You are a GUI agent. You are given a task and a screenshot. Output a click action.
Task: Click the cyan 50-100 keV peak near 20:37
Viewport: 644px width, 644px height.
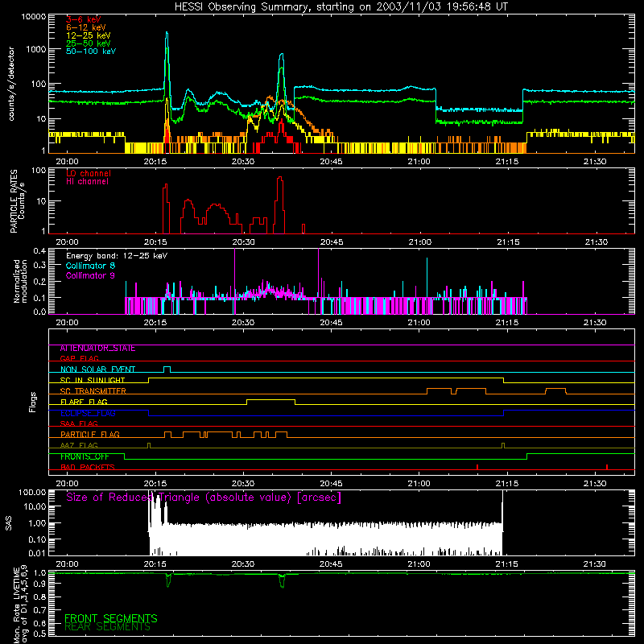click(281, 56)
